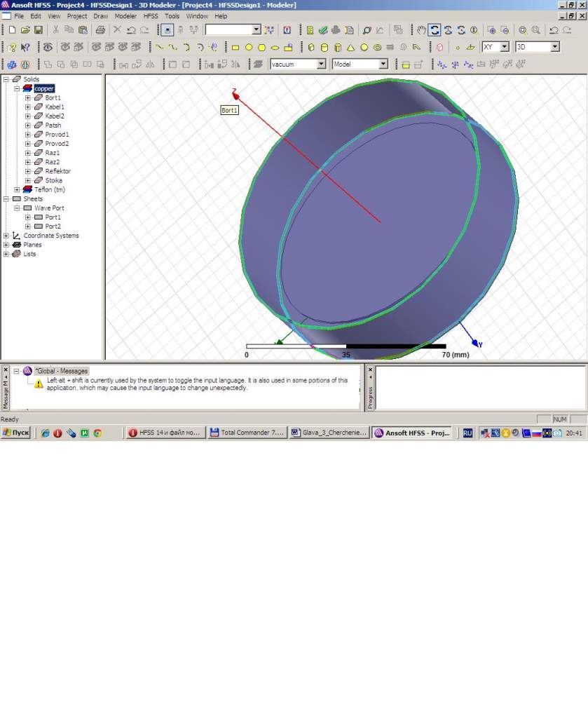Collapse the Solids tree node
The width and height of the screenshot is (588, 718).
[6, 79]
